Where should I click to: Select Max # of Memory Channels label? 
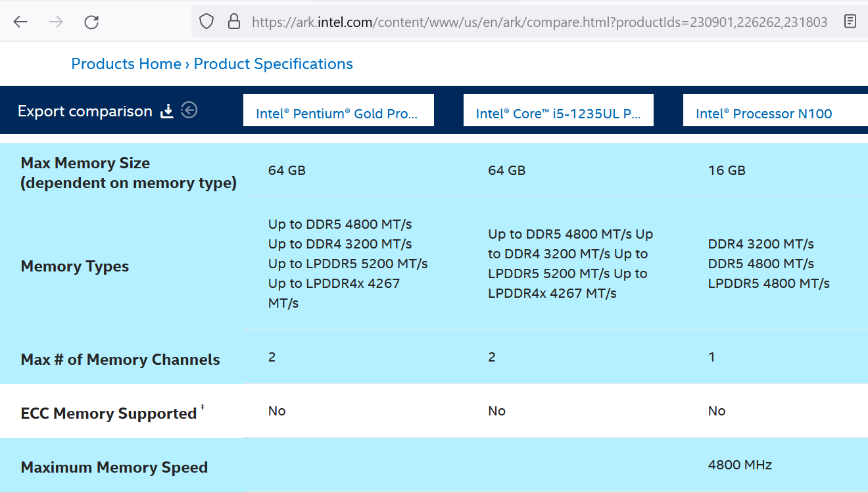tap(120, 360)
